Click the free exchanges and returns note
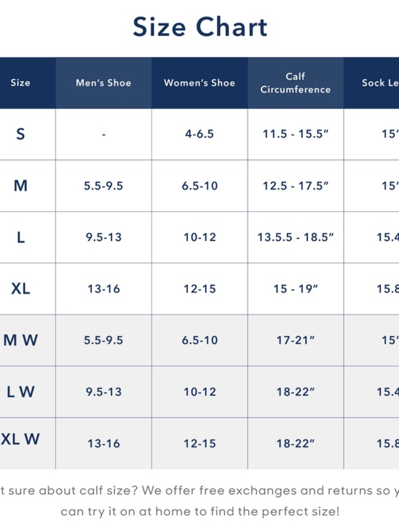 199,500
